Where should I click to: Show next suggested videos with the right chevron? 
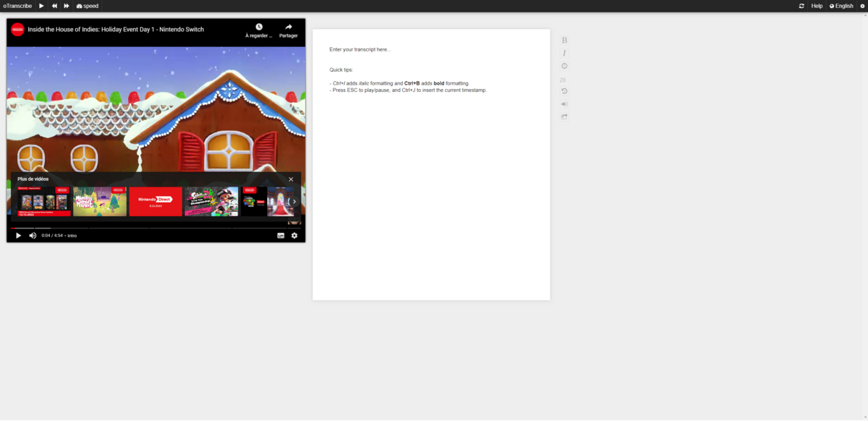click(294, 202)
